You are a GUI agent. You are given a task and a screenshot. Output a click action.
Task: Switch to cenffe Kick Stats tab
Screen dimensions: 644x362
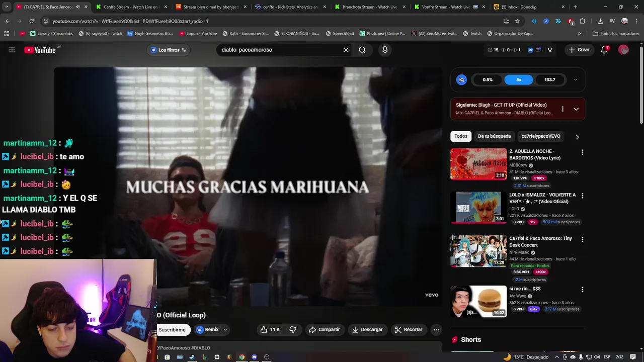[290, 7]
